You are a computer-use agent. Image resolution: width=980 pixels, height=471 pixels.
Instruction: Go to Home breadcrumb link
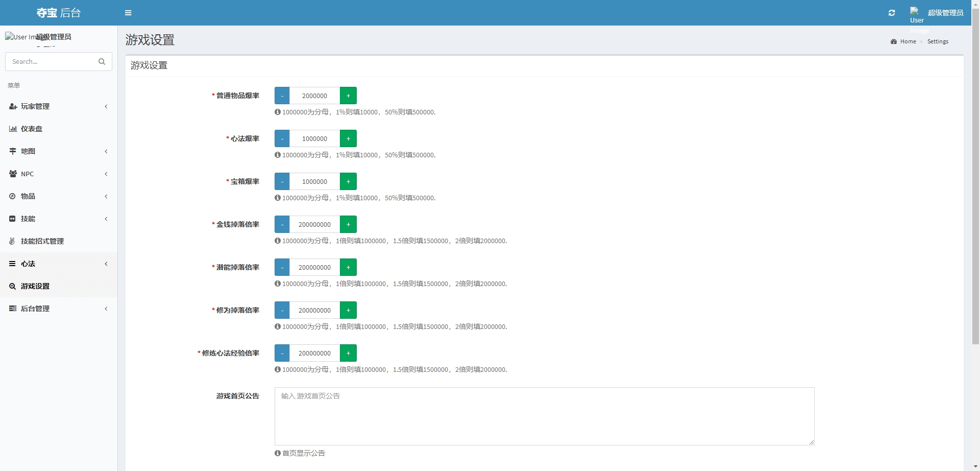903,41
